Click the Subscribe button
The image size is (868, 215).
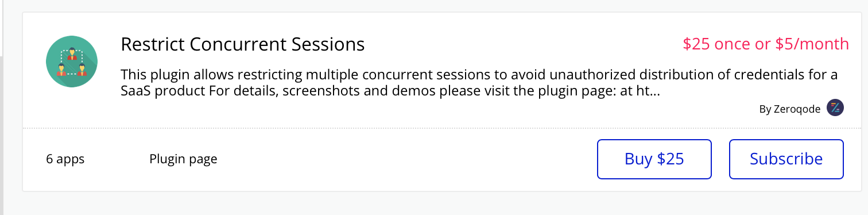click(x=786, y=159)
